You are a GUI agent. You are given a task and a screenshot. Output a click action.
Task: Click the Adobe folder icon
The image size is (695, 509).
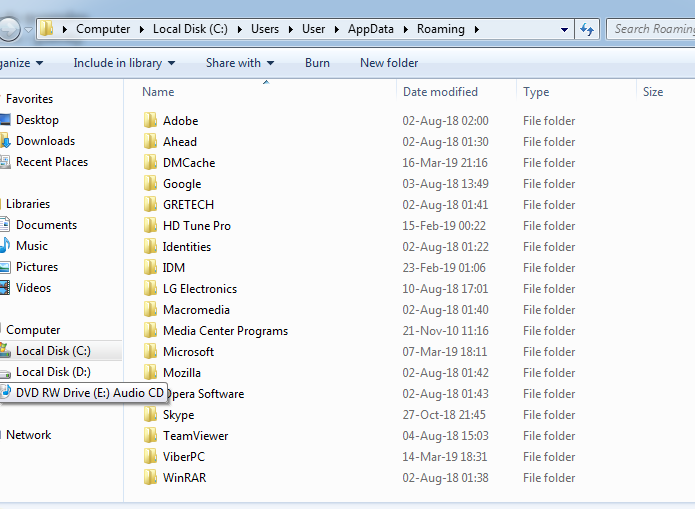click(150, 120)
